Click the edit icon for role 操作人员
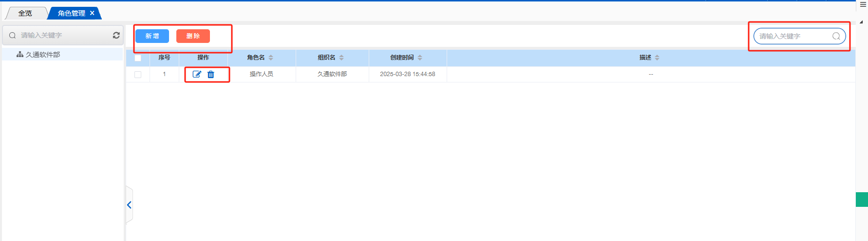 [x=197, y=74]
